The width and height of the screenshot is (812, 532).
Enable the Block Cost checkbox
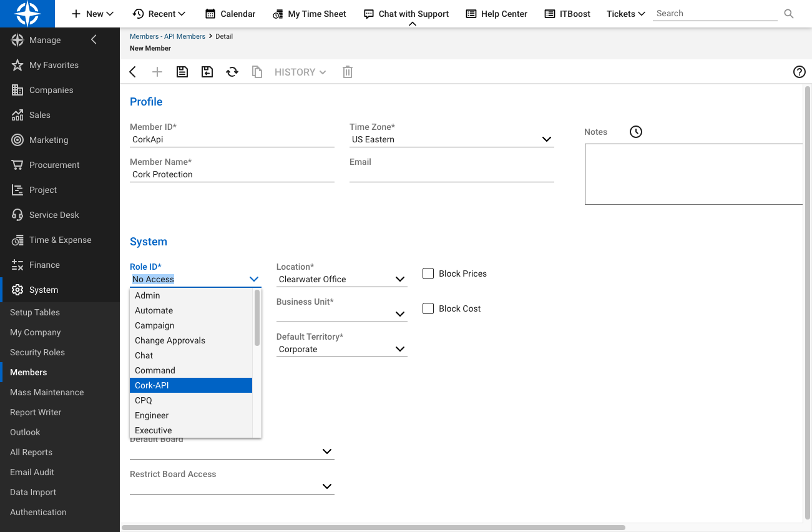point(428,308)
